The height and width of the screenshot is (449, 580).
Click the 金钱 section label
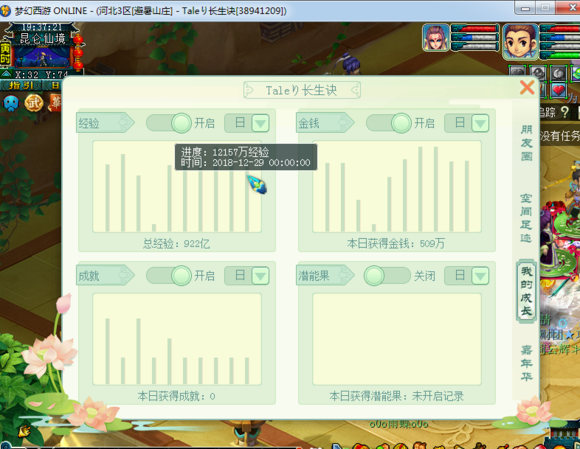pyautogui.click(x=325, y=122)
